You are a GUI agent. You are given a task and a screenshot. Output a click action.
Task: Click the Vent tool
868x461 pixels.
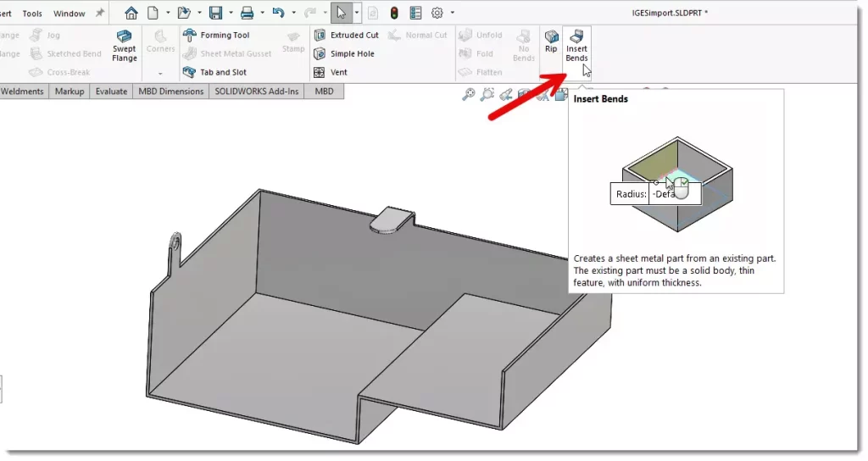(x=331, y=72)
